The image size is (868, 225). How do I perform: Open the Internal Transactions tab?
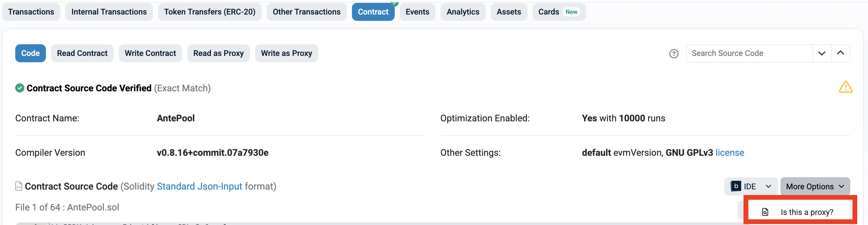[x=109, y=12]
